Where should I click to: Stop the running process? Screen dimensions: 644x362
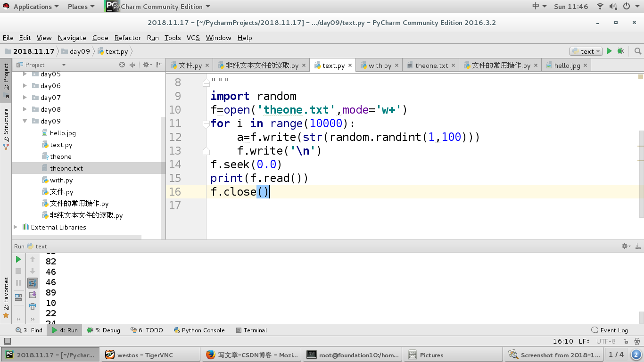[18, 271]
